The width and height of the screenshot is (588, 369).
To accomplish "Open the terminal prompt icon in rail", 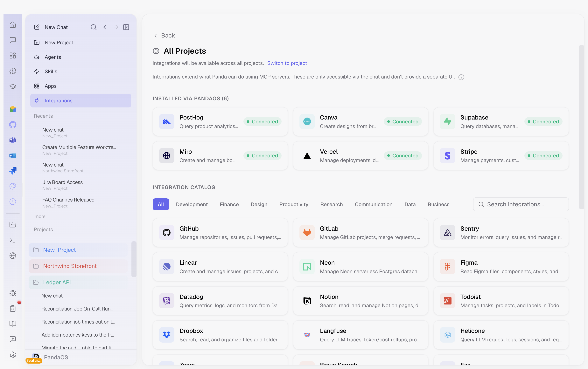I will pos(13,240).
